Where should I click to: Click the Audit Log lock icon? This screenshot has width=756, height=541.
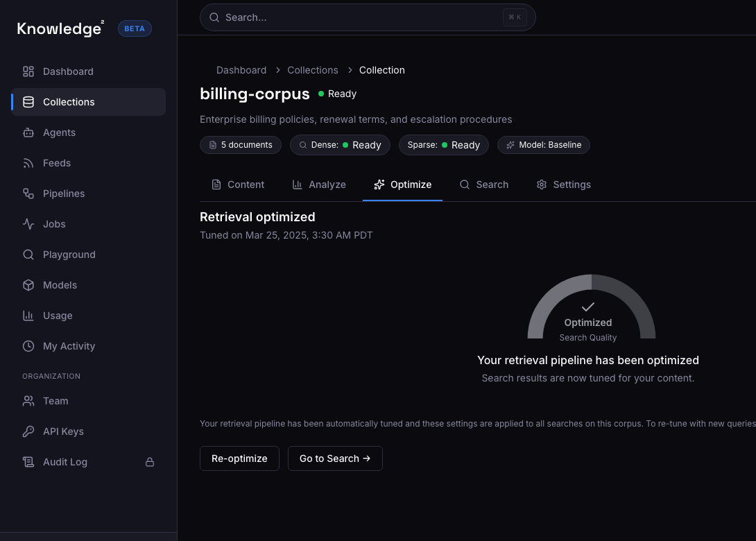pos(149,462)
